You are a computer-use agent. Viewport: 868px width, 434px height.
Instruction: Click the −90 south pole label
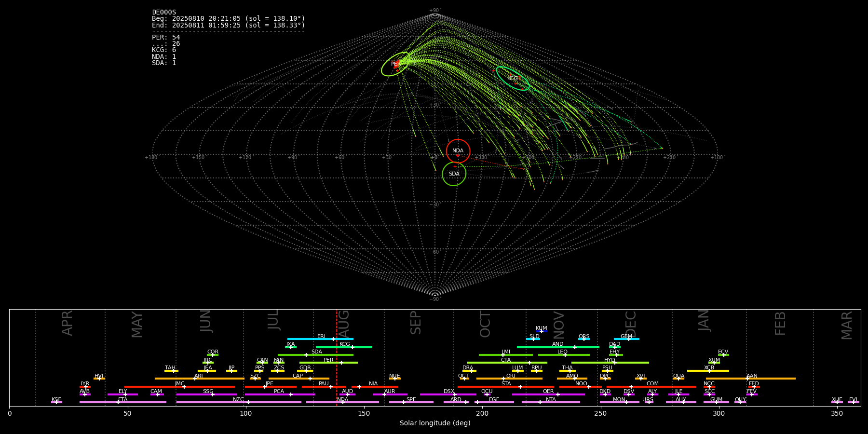(x=434, y=299)
